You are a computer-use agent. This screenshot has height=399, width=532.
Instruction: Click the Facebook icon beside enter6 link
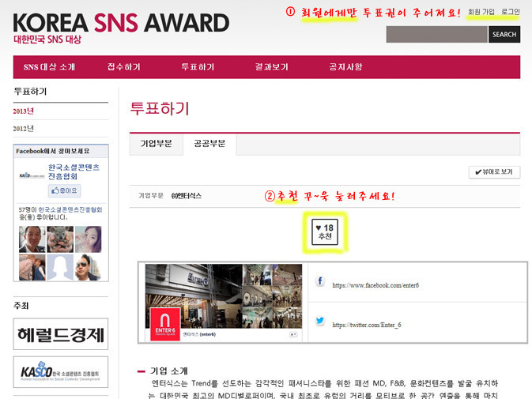coord(320,281)
